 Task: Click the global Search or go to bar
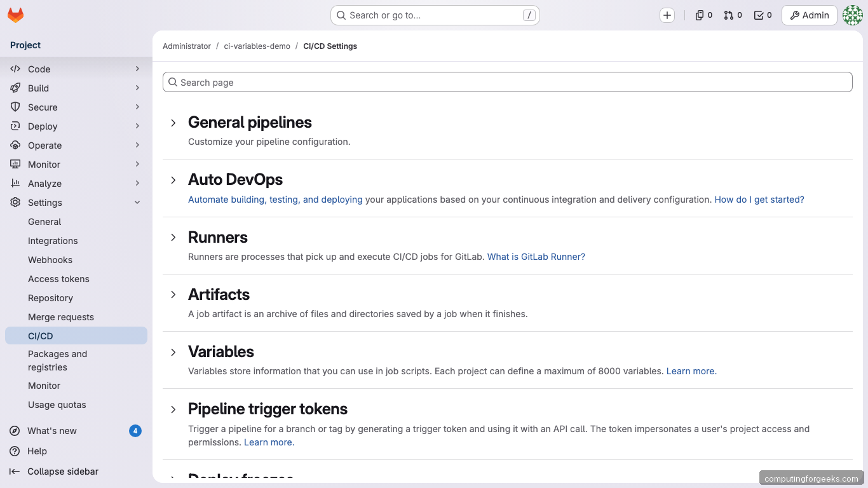coord(435,15)
